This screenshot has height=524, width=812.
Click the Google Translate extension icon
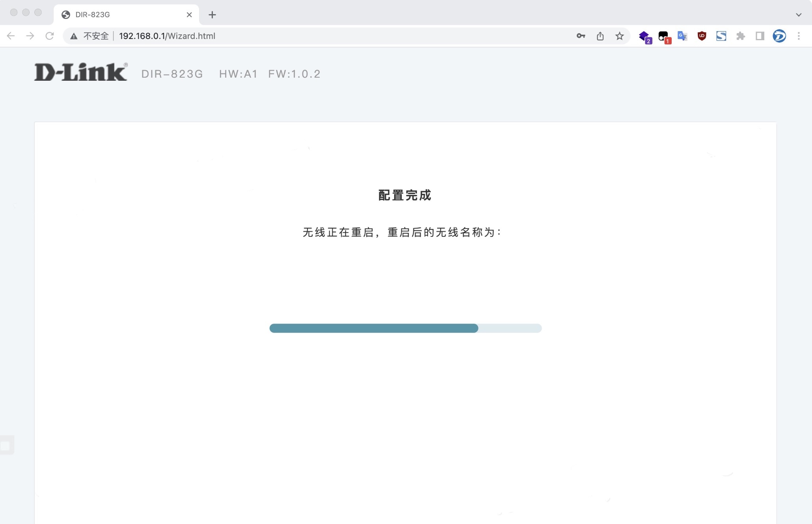682,36
